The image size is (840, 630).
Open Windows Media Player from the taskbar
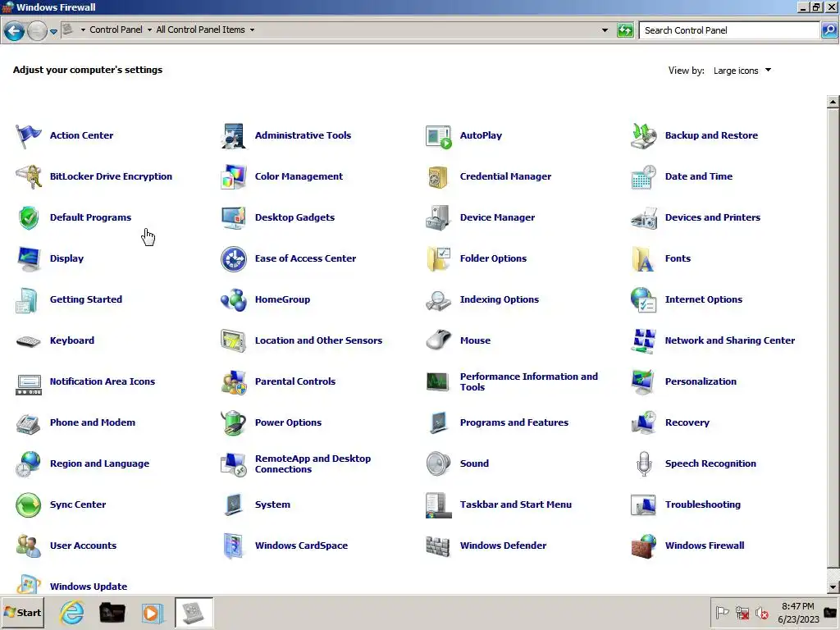(152, 613)
